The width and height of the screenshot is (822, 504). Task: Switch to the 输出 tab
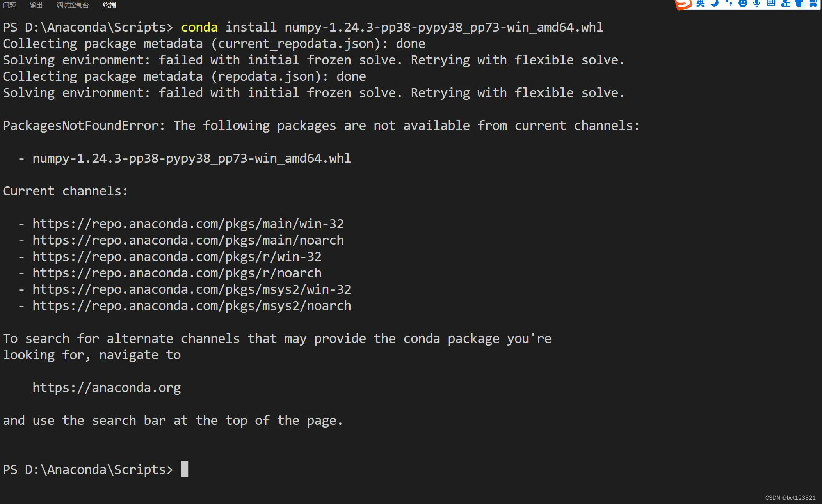tap(36, 5)
